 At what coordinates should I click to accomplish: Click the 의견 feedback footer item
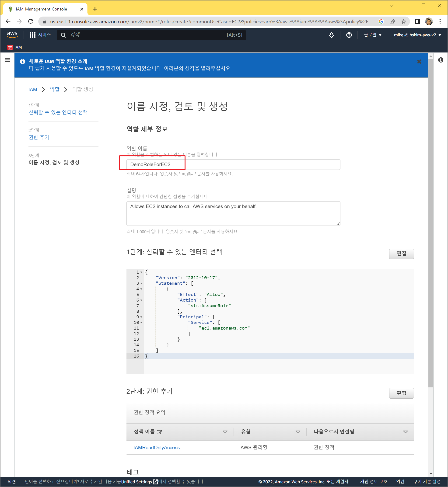pyautogui.click(x=12, y=481)
